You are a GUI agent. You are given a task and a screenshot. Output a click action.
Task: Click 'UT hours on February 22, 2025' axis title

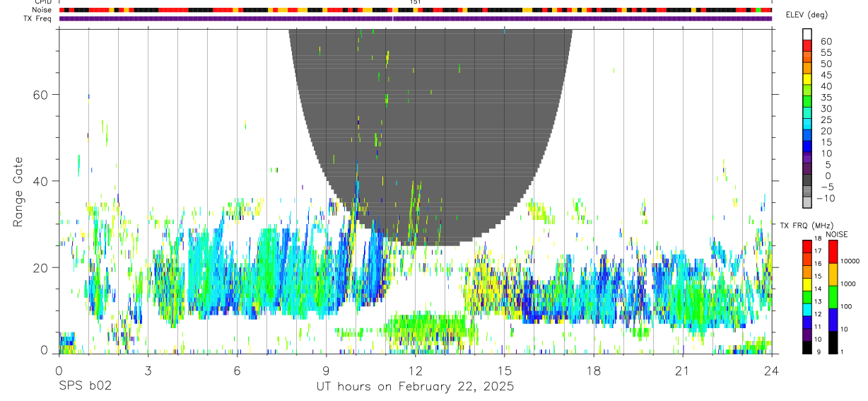point(415,387)
